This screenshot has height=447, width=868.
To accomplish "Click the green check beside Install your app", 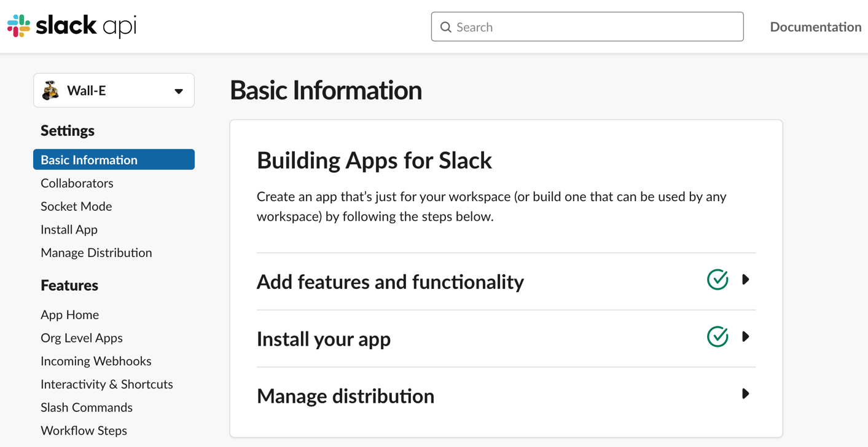I will [717, 337].
